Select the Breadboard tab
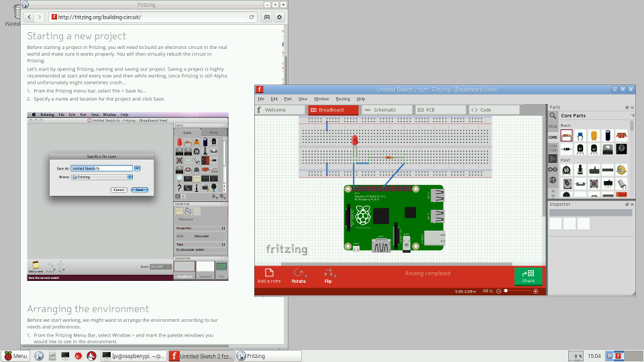The height and width of the screenshot is (362, 644). click(x=333, y=110)
